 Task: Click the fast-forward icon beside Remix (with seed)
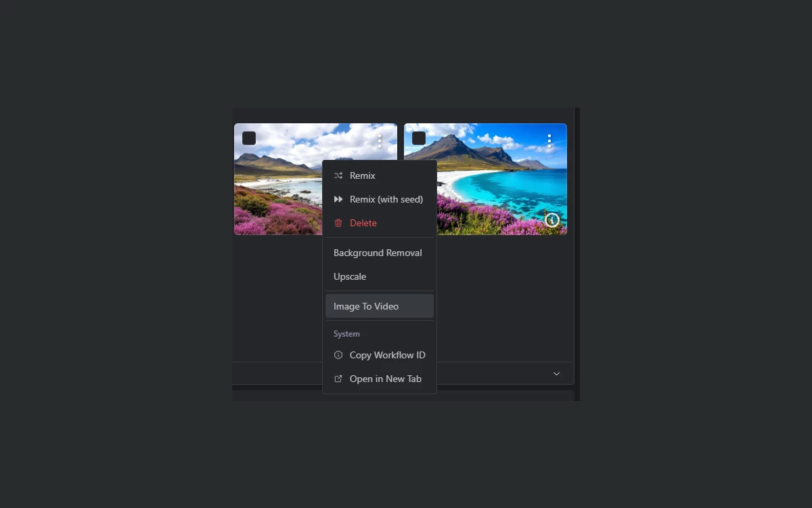click(338, 199)
